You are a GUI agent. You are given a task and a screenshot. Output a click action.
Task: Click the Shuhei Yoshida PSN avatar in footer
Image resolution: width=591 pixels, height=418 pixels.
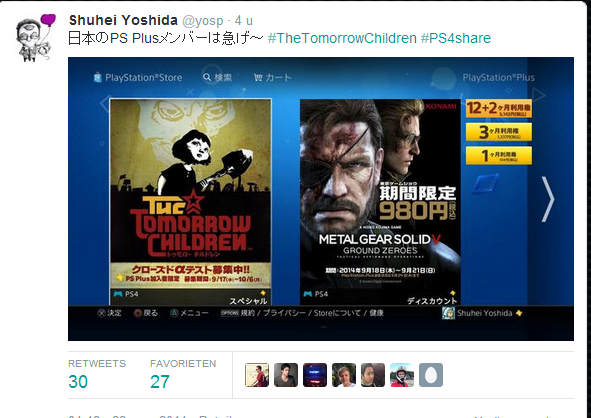pyautogui.click(x=448, y=313)
